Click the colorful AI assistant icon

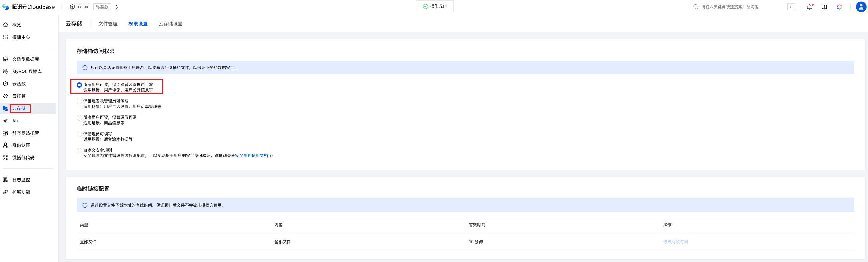(839, 7)
